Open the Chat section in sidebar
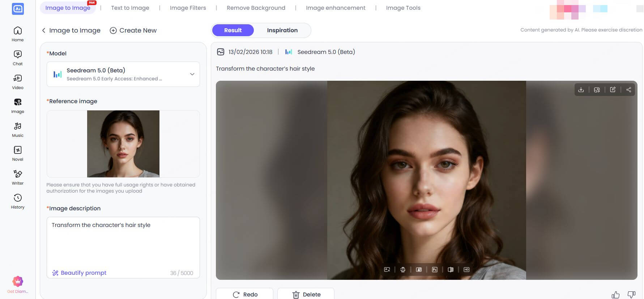 pyautogui.click(x=17, y=58)
